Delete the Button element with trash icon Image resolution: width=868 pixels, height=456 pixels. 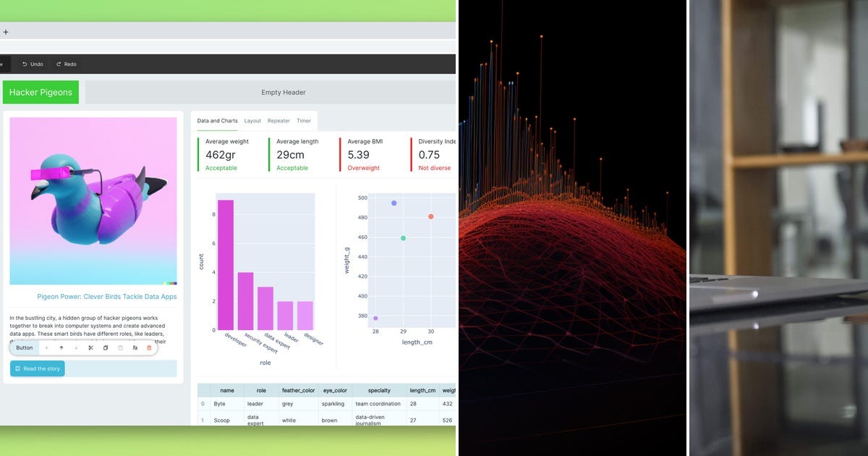[150, 347]
